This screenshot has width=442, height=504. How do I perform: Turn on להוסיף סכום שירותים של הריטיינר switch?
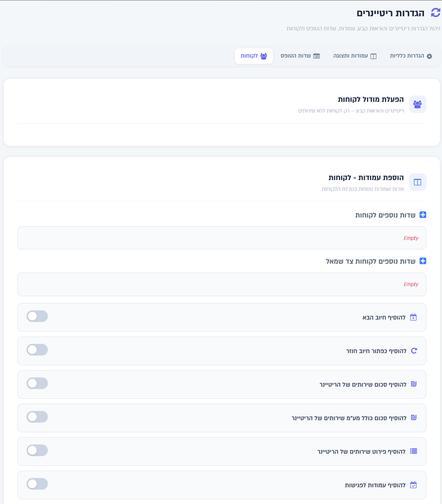click(x=37, y=383)
